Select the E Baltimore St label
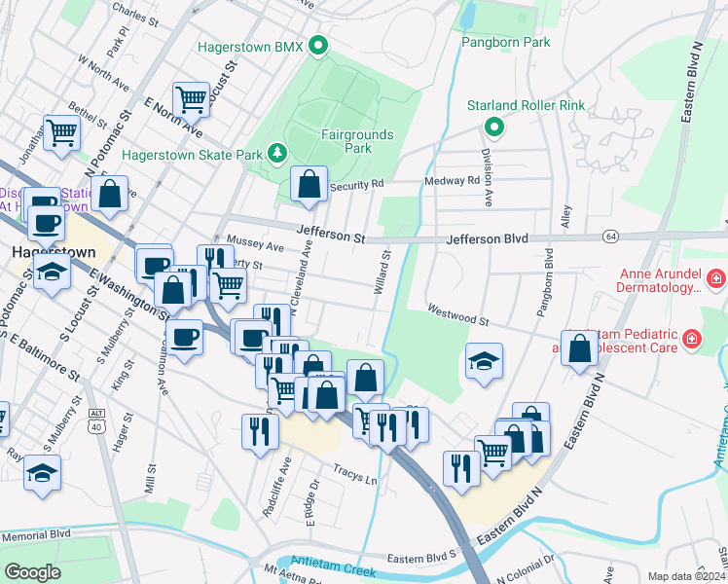 [x=45, y=357]
